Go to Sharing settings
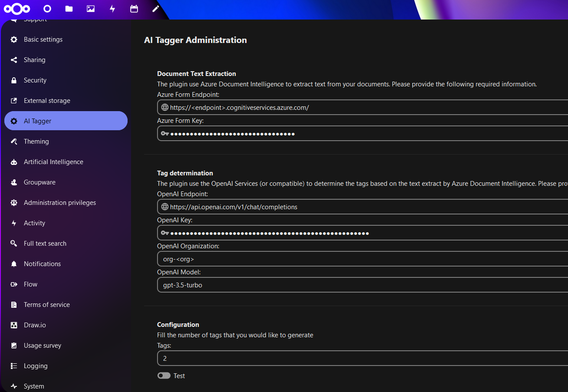 pos(34,60)
